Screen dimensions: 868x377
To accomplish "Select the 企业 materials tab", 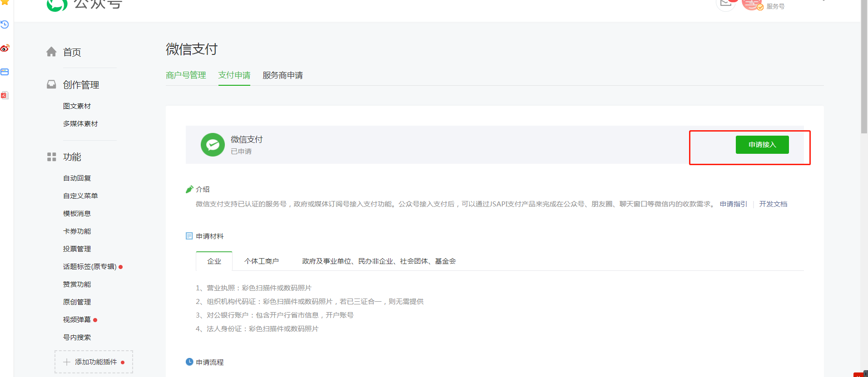I will 214,261.
